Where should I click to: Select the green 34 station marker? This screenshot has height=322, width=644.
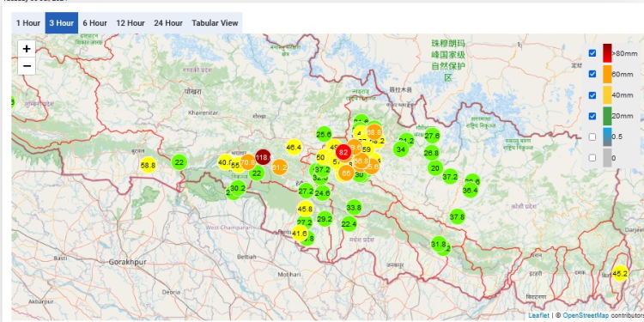pos(401,149)
